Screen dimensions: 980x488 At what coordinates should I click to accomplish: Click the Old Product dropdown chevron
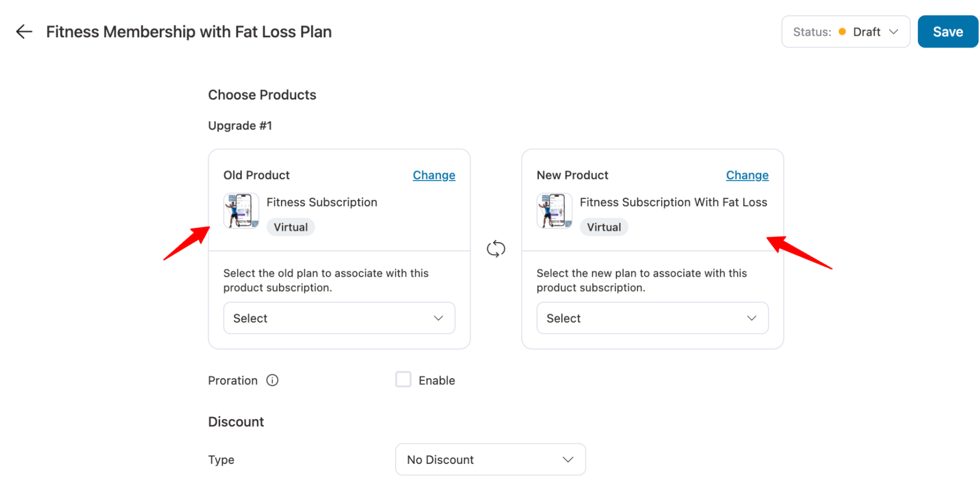click(438, 318)
